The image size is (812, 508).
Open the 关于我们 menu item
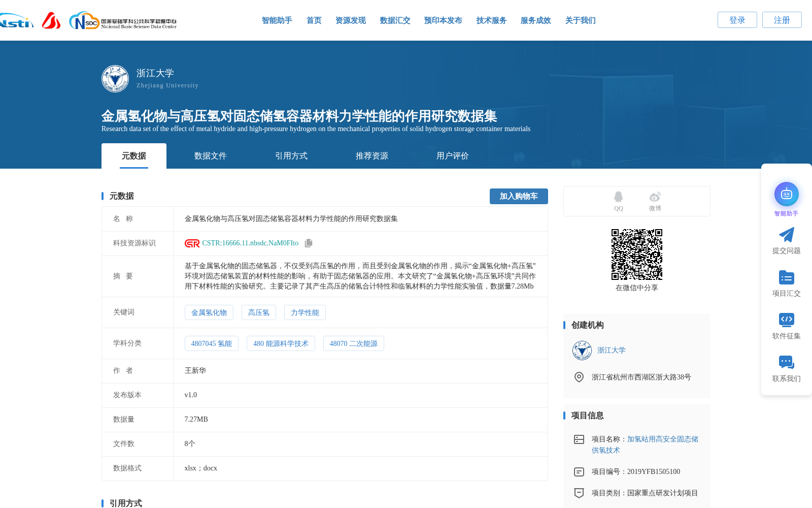point(581,20)
